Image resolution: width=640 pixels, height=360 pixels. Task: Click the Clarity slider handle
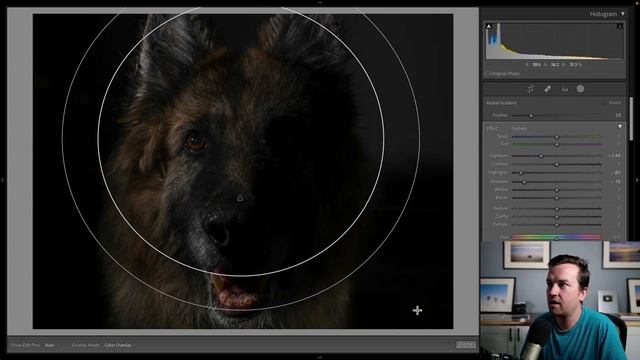[556, 217]
